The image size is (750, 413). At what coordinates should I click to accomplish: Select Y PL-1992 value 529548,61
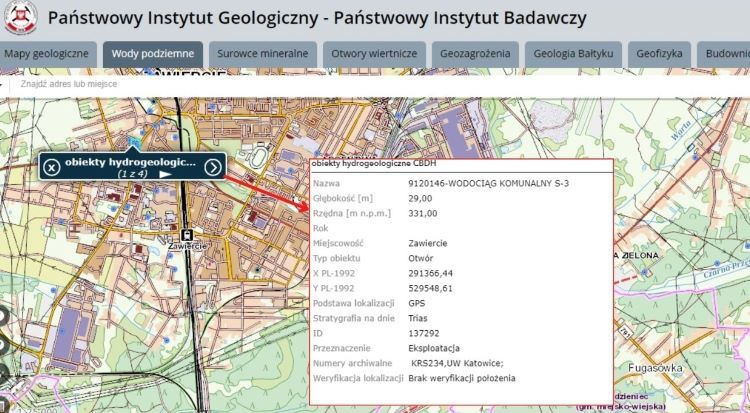tap(430, 289)
